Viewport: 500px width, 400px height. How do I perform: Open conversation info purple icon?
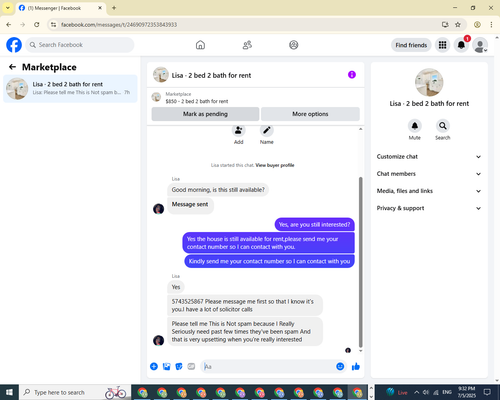pyautogui.click(x=352, y=75)
